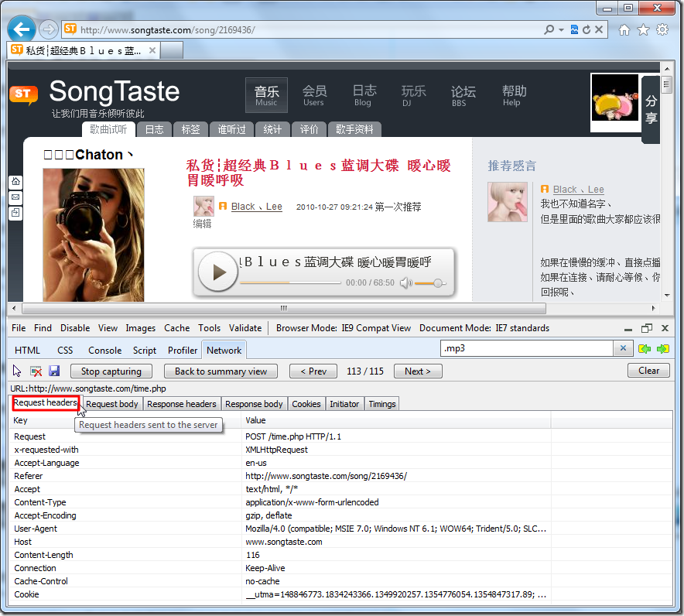The width and height of the screenshot is (684, 616).
Task: Open the Validate menu in developer tools
Action: [x=245, y=328]
